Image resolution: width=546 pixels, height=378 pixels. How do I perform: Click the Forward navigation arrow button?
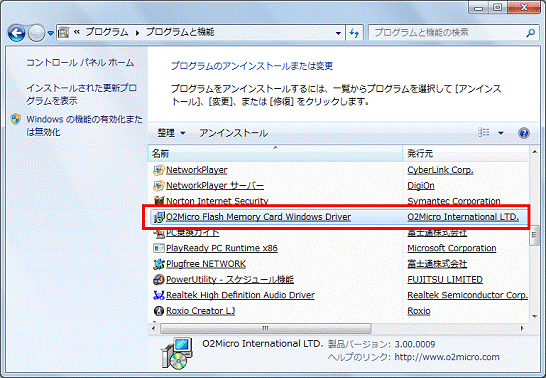pyautogui.click(x=36, y=33)
